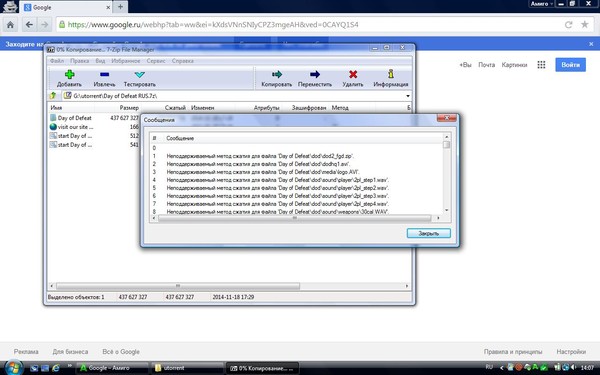Image resolution: width=600 pixels, height=375 pixels.
Task: Open the Вид menu in 7-Zip
Action: pyautogui.click(x=100, y=61)
